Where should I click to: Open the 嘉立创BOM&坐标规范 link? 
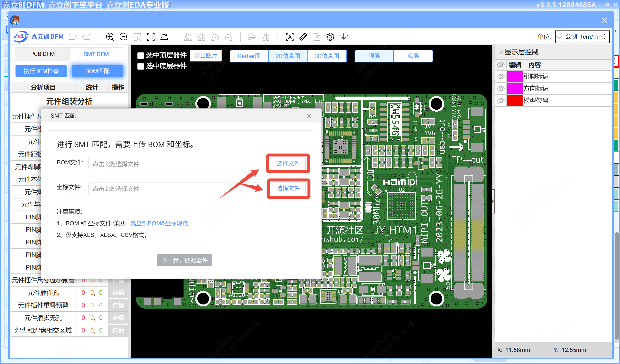[x=159, y=223]
